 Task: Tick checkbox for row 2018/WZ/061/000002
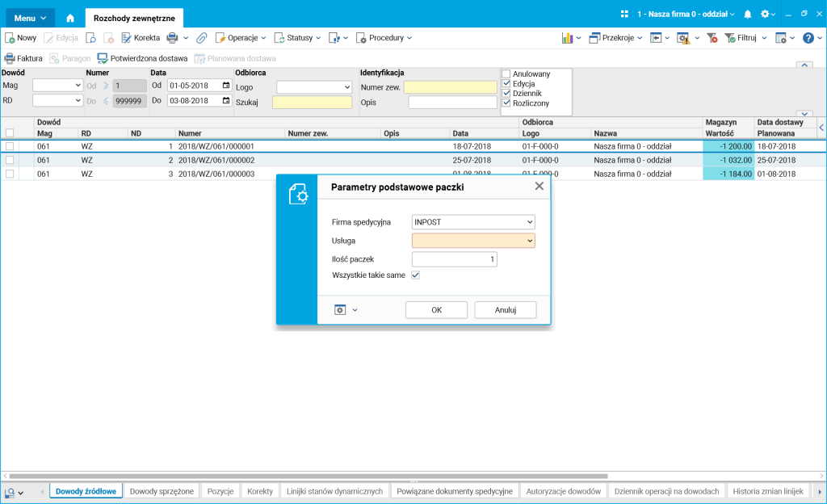10,160
